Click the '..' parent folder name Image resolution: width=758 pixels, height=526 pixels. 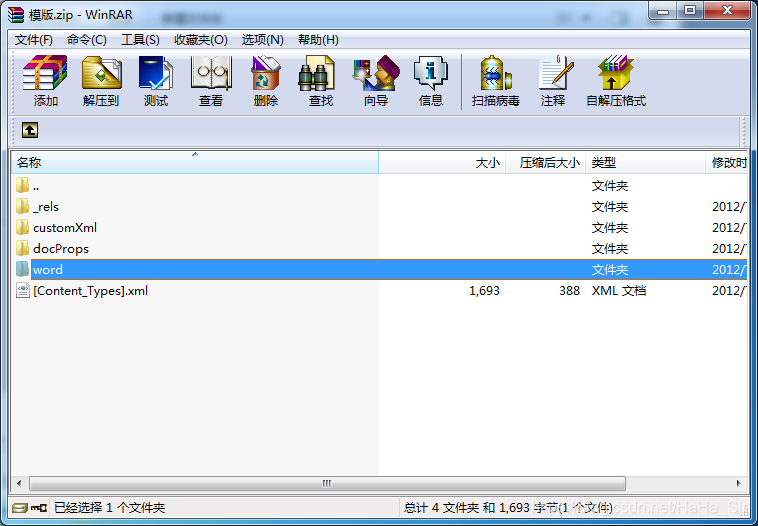[36, 186]
